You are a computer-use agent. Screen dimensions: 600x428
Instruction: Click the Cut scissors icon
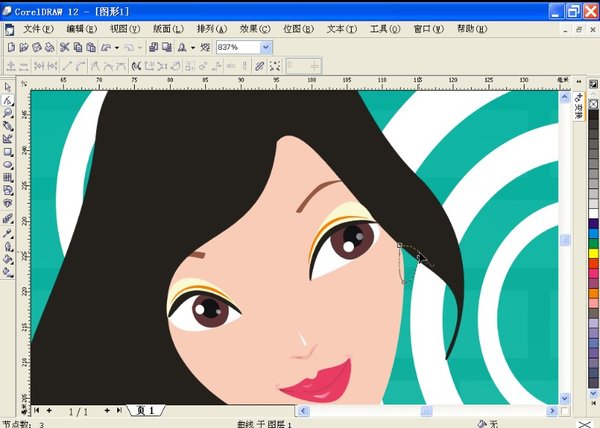[x=64, y=47]
